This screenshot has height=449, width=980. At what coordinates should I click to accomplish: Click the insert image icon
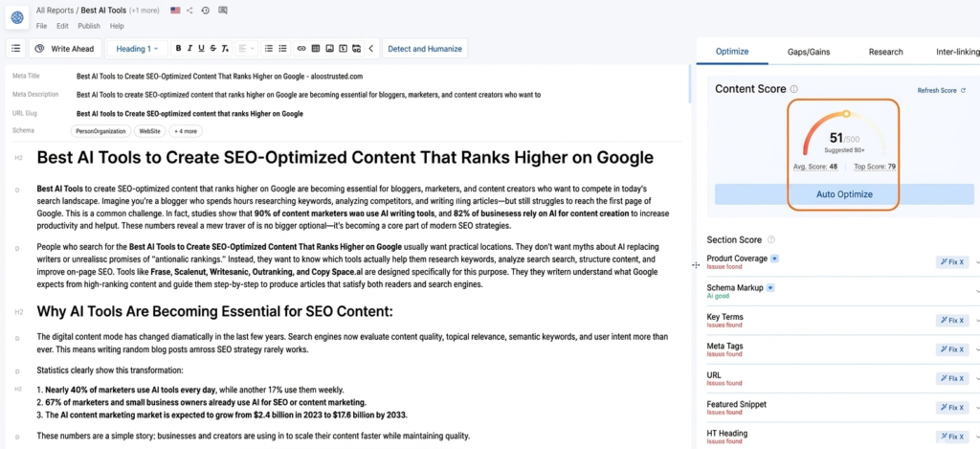point(329,48)
